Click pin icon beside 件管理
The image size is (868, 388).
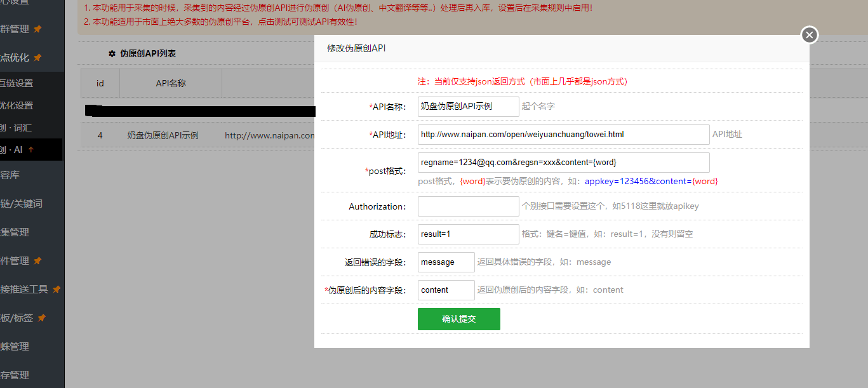pyautogui.click(x=38, y=261)
